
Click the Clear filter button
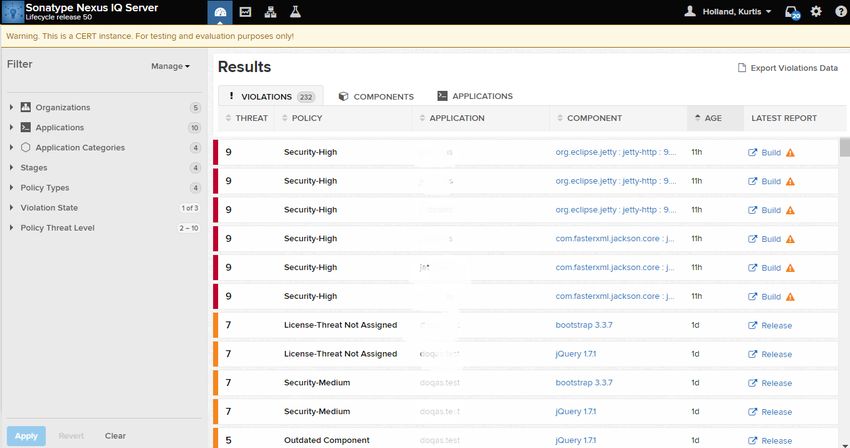[115, 436]
